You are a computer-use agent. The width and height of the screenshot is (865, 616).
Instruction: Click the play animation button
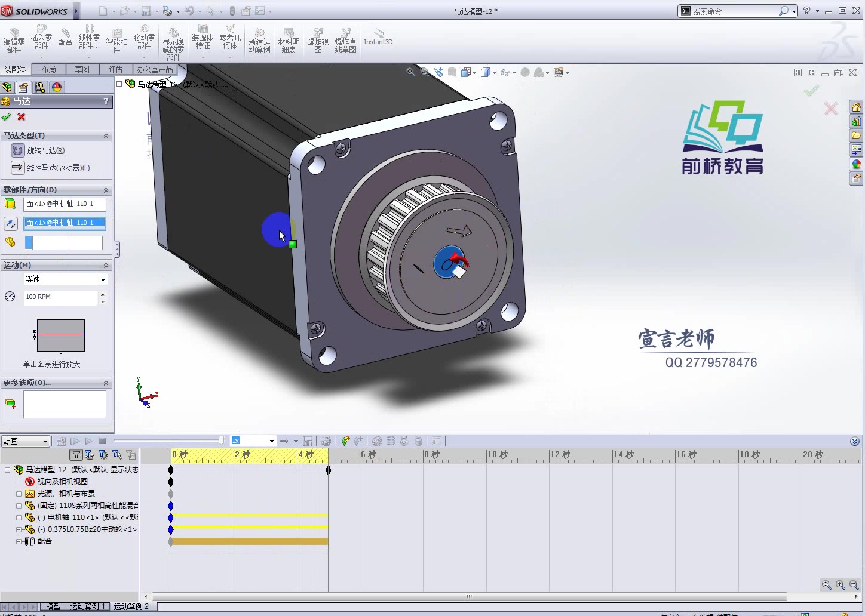tap(88, 441)
